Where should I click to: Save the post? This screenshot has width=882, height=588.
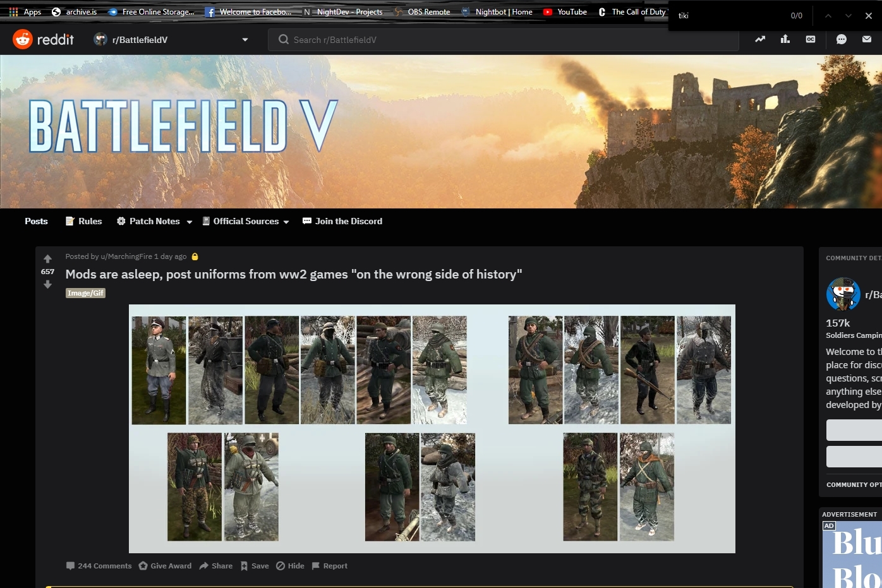(x=255, y=566)
